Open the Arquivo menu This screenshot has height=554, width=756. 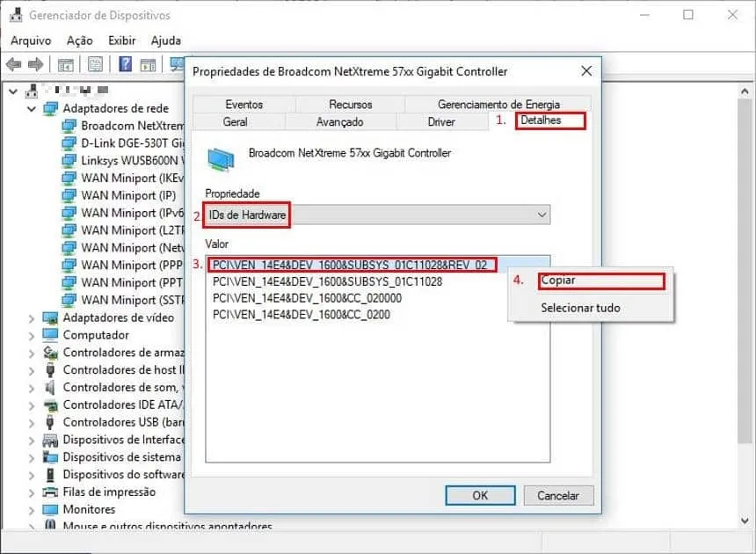(31, 40)
